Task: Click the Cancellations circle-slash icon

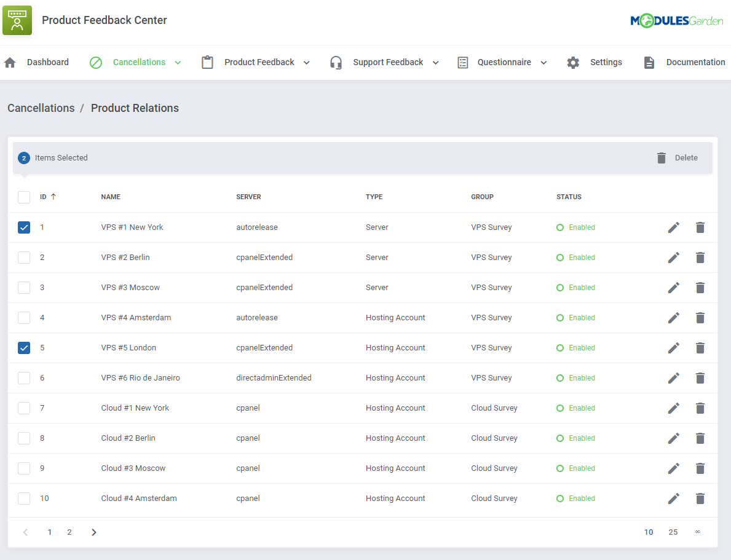Action: 95,63
